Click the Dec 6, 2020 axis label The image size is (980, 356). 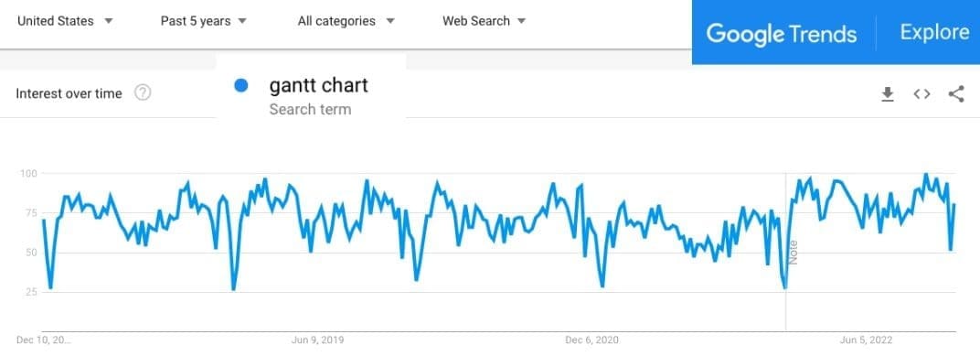(x=591, y=340)
